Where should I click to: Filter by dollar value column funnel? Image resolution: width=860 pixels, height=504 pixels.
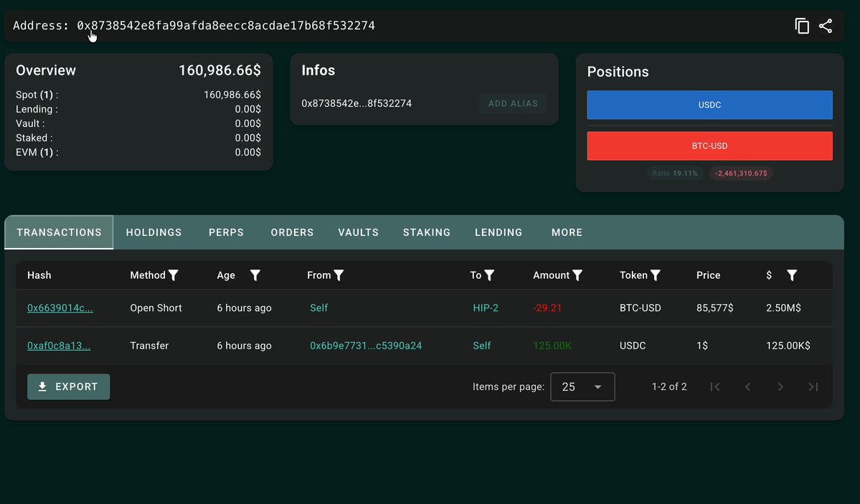pyautogui.click(x=791, y=275)
